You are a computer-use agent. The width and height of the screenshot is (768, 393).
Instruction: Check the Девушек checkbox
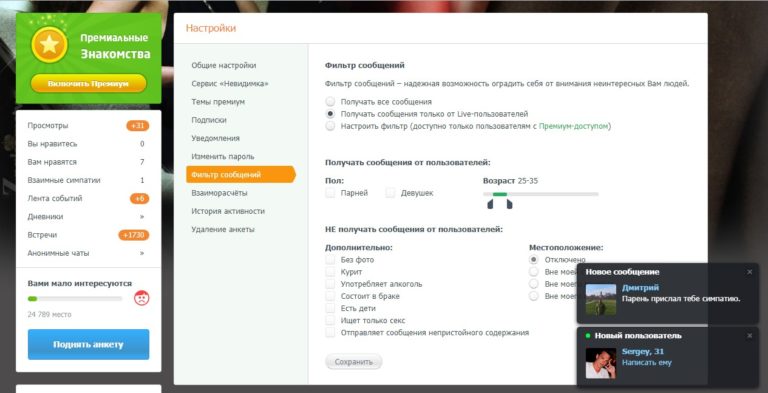pos(390,193)
